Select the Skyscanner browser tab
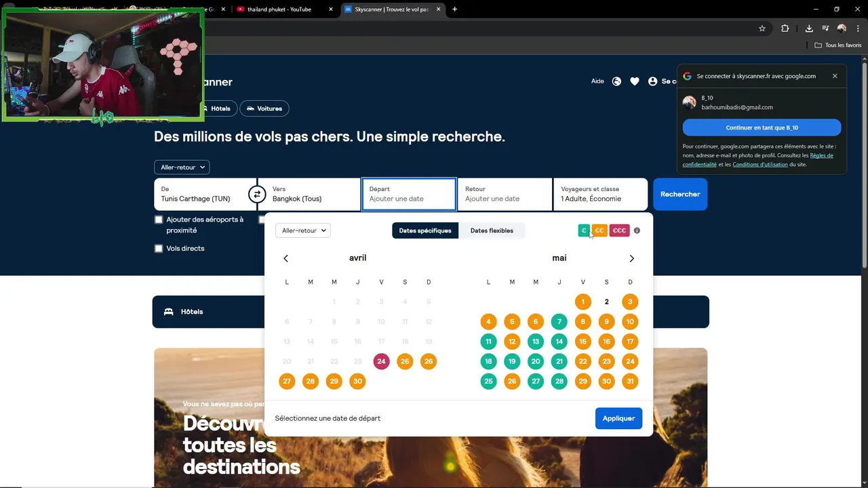The width and height of the screenshot is (868, 488). click(392, 9)
